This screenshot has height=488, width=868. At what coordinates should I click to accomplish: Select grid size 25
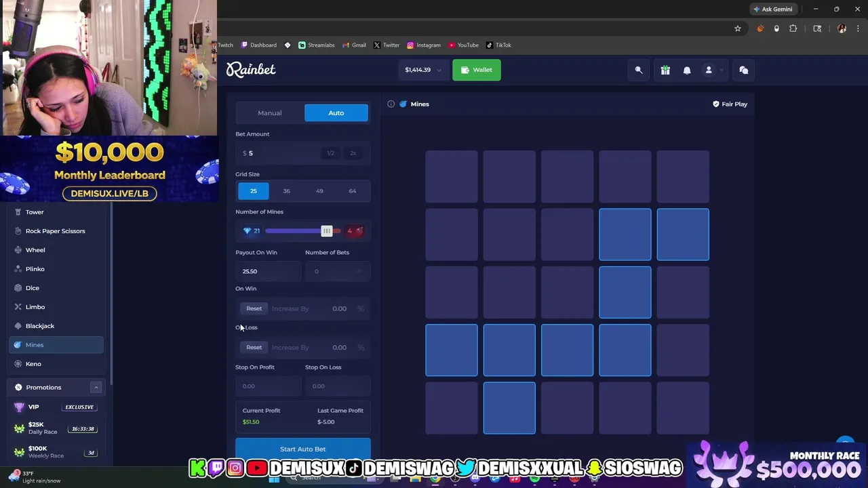pos(254,191)
